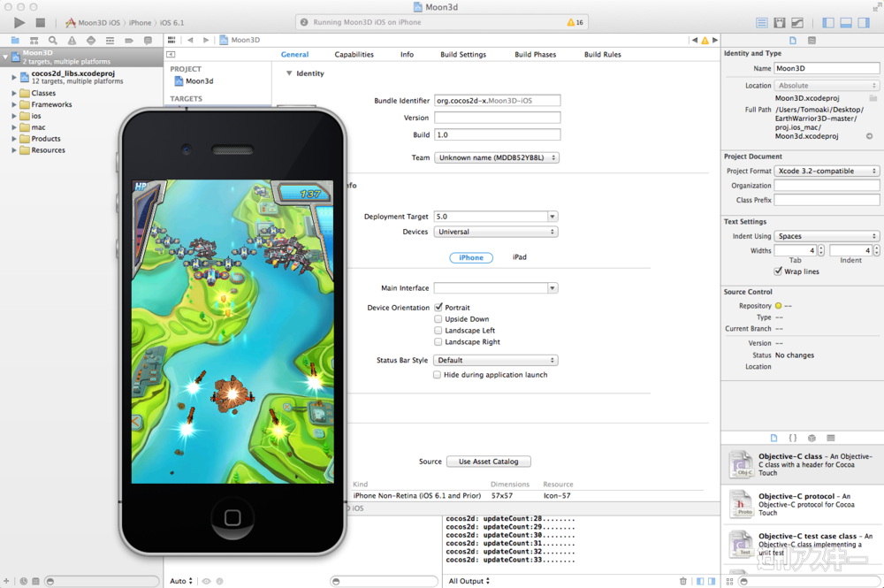Open the Capabilities tab

point(354,55)
